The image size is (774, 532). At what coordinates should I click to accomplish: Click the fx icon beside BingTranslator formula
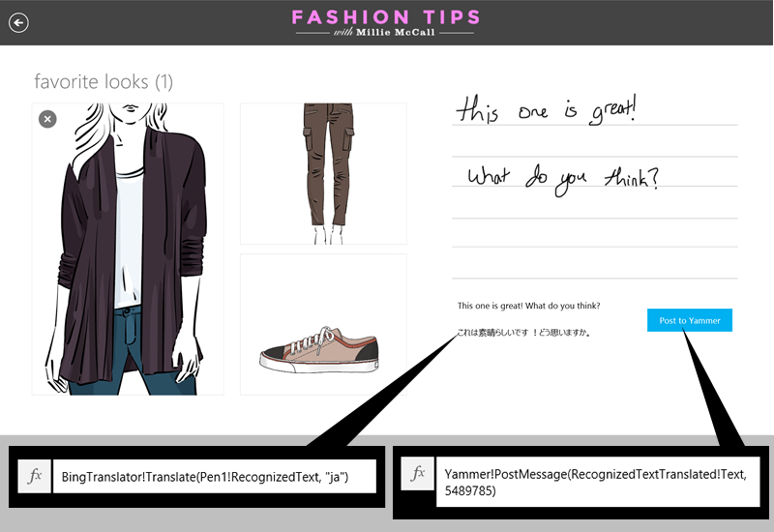[x=34, y=476]
